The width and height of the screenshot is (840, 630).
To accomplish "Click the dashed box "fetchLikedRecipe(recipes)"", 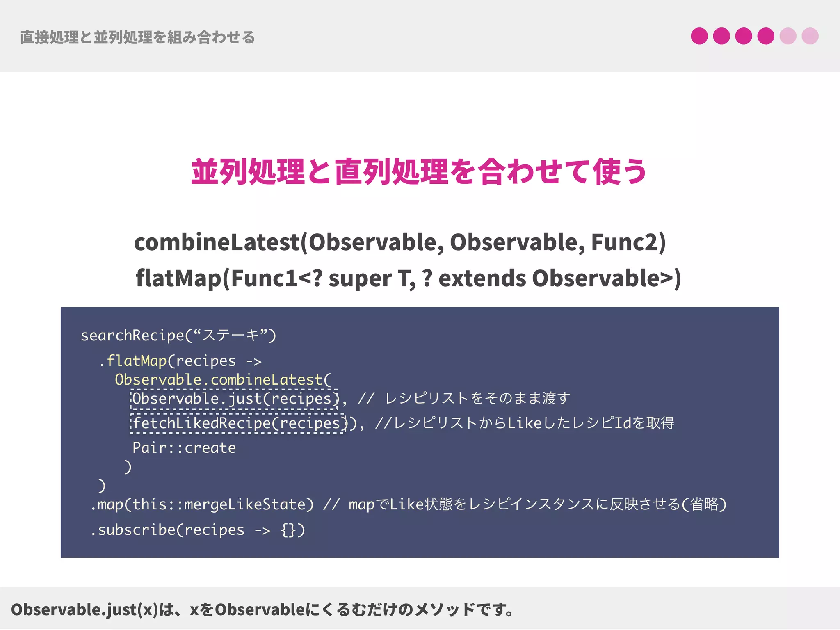I will click(237, 423).
